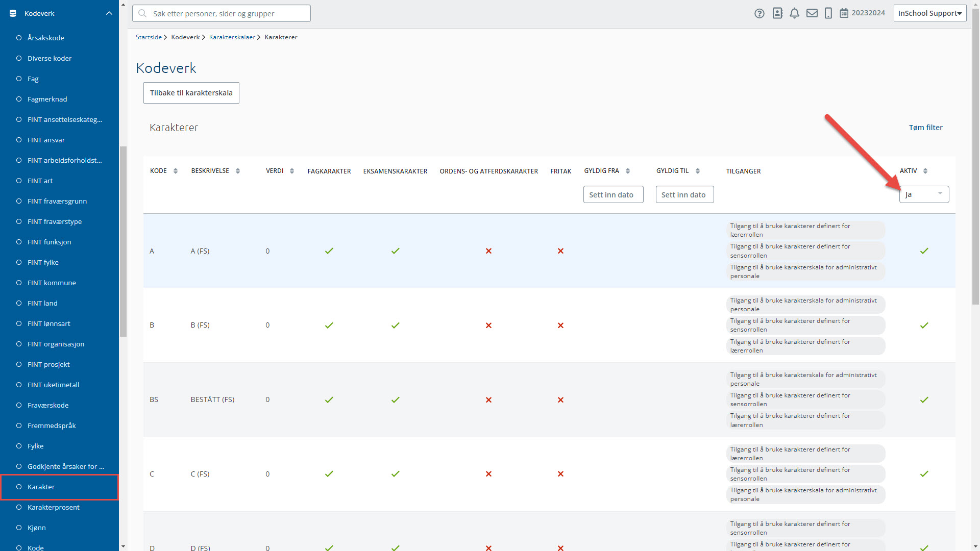980x551 pixels.
Task: Click row C's sensorrollen access tag
Action: (805, 474)
